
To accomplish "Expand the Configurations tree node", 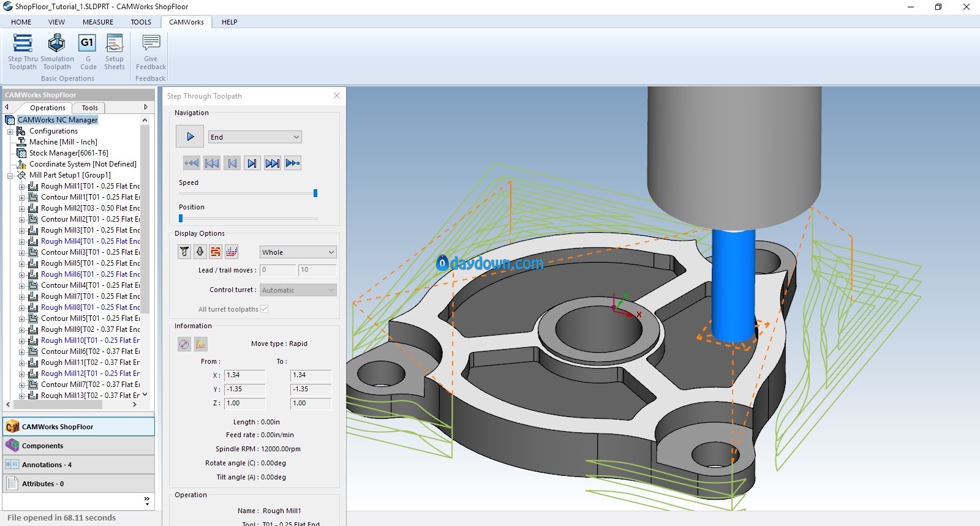I will click(10, 131).
